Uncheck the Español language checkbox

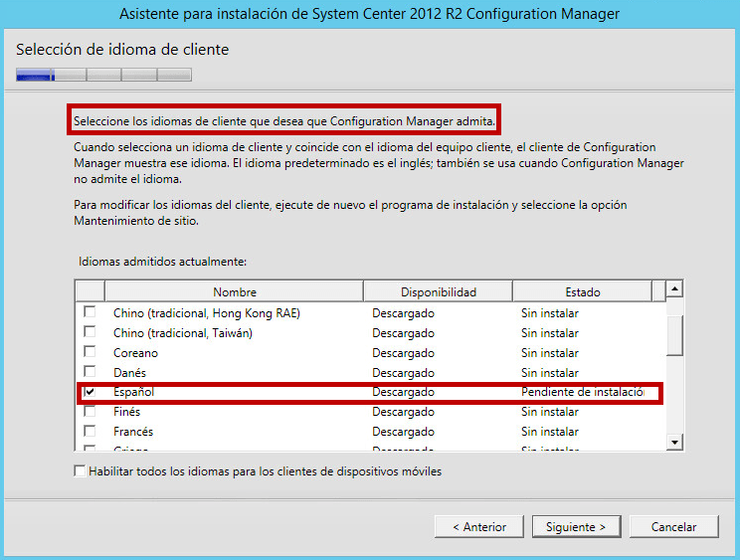[x=90, y=392]
